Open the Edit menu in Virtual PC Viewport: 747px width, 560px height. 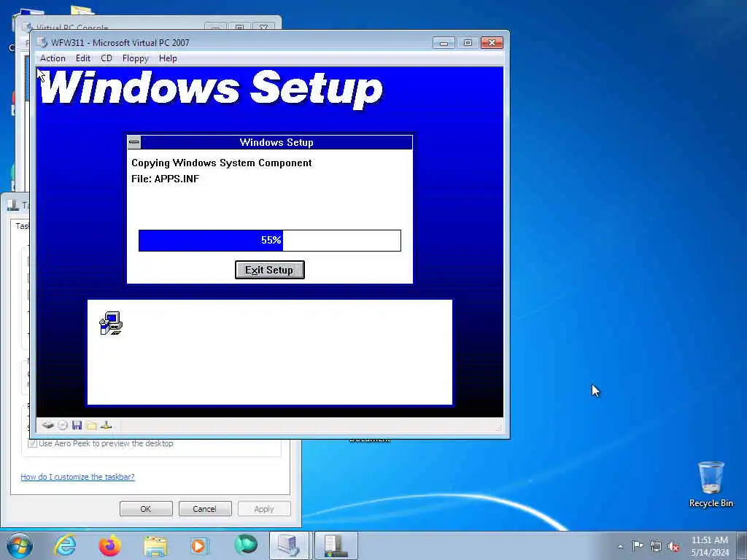(x=83, y=58)
